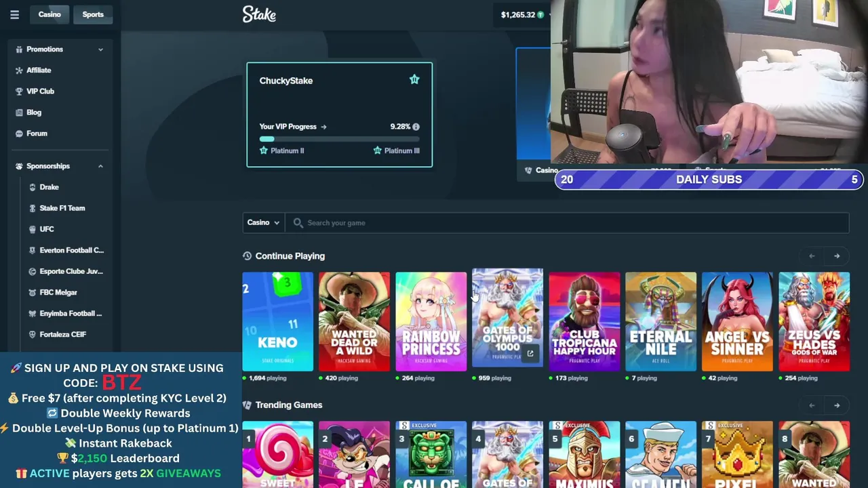The width and height of the screenshot is (868, 488).
Task: Click the Platinum II star icon
Action: click(264, 150)
